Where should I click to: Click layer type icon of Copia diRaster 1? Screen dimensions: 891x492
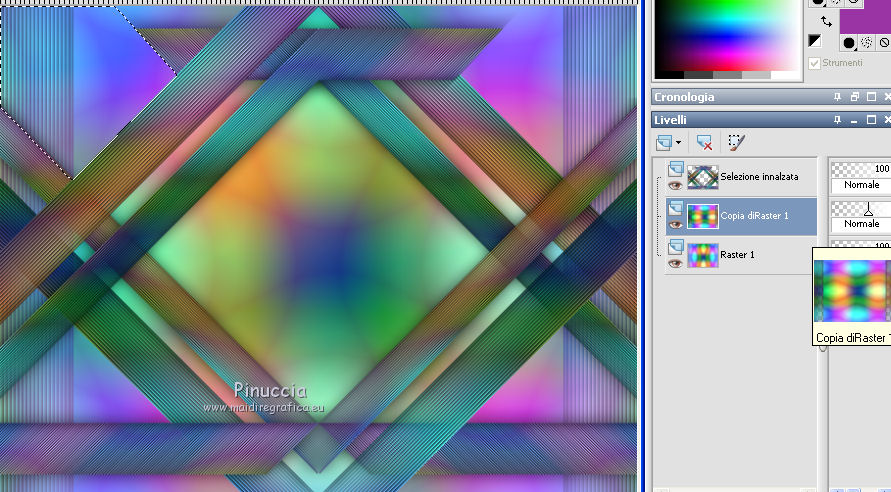(675, 209)
